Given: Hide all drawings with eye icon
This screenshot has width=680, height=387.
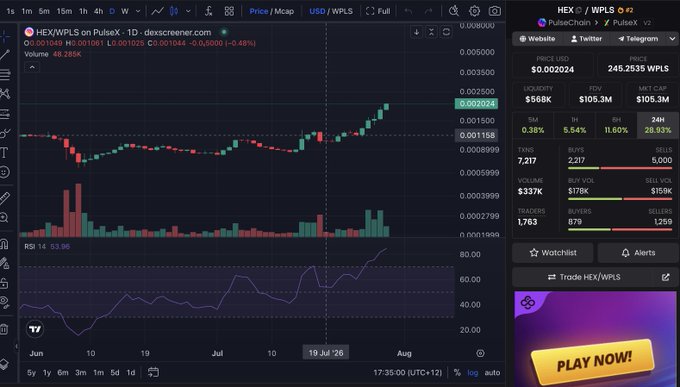Looking at the screenshot, I should click(x=4, y=302).
